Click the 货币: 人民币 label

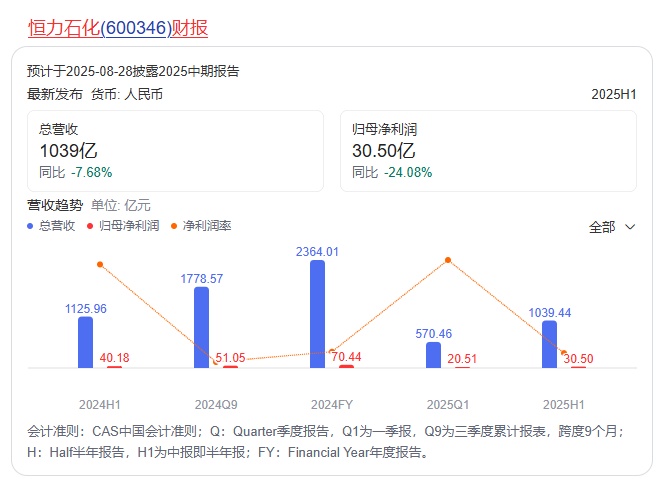pyautogui.click(x=127, y=94)
